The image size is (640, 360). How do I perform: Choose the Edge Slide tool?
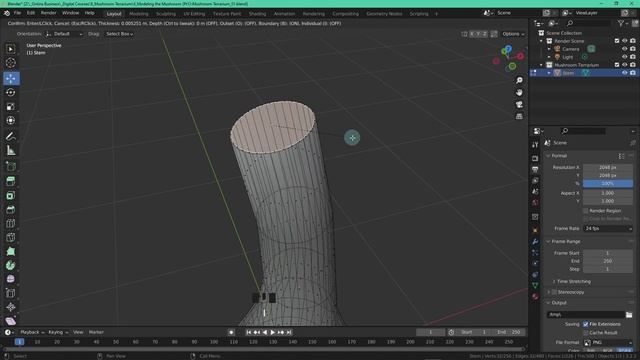pos(11,293)
